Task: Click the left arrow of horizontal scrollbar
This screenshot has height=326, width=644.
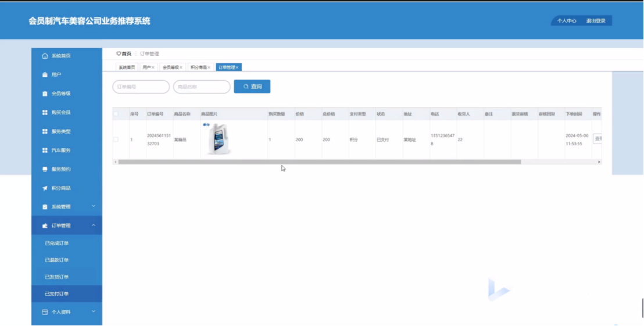Action: 116,162
